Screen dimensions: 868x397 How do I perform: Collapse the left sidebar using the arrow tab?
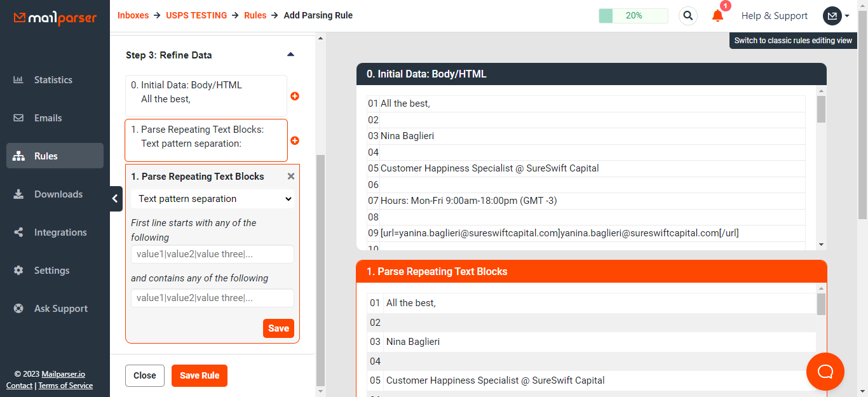[x=115, y=198]
